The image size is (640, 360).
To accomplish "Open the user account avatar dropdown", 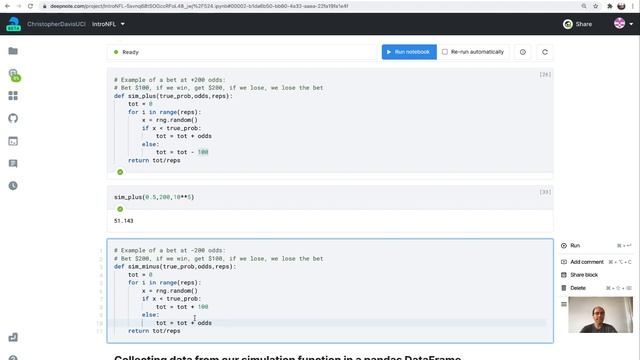I will [624, 24].
